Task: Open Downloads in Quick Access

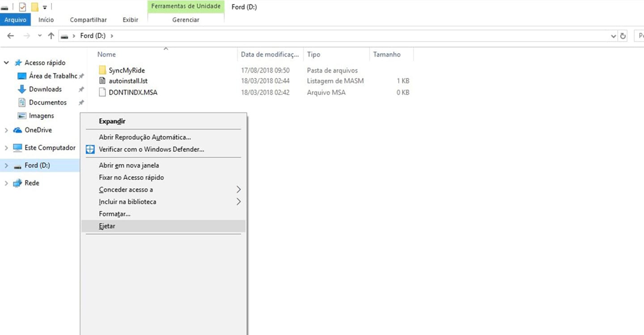Action: click(x=45, y=89)
